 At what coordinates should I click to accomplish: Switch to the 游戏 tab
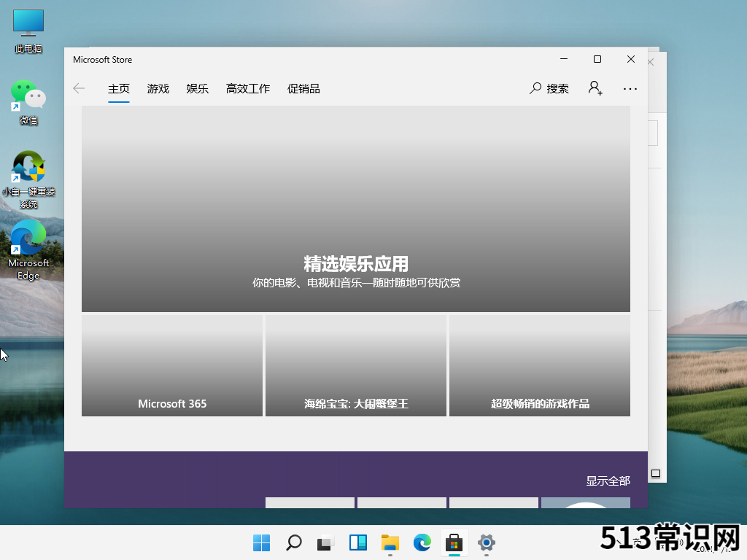coord(158,88)
